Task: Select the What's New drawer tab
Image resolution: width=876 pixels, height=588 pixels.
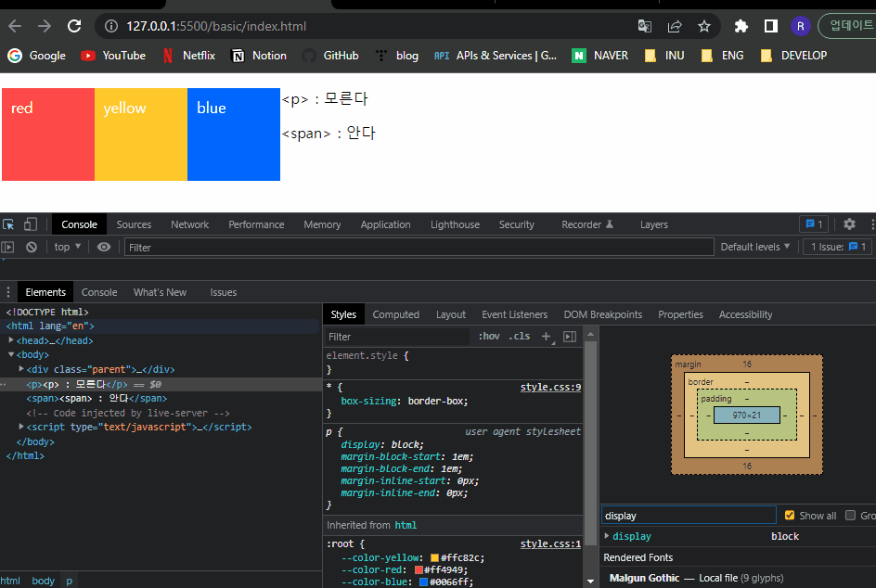Action: click(160, 292)
